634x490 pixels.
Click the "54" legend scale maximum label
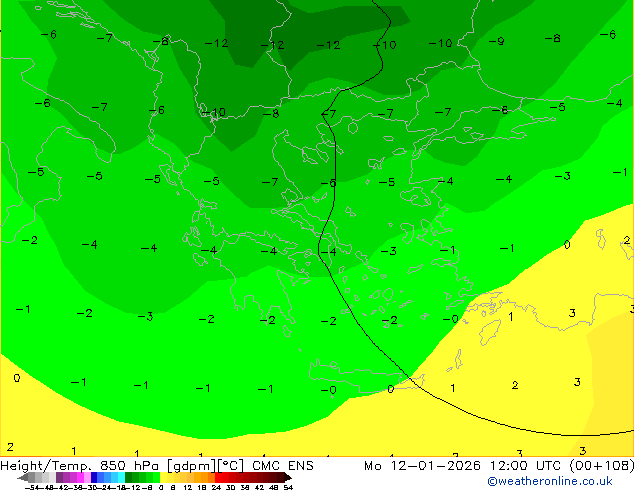click(288, 487)
